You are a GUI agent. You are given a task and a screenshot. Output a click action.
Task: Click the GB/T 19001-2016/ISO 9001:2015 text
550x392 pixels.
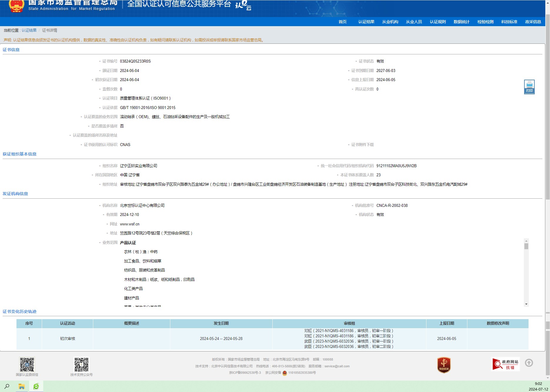click(148, 108)
